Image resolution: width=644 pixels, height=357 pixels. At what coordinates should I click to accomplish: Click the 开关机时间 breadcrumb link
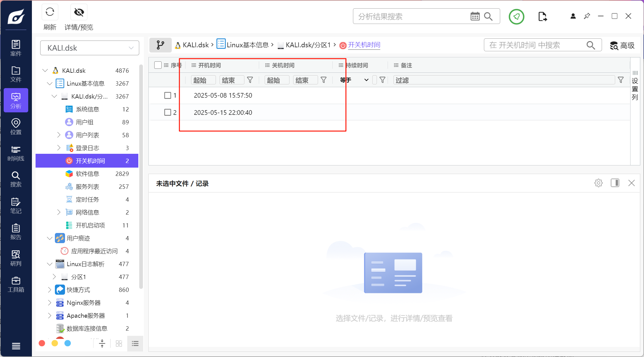click(364, 45)
